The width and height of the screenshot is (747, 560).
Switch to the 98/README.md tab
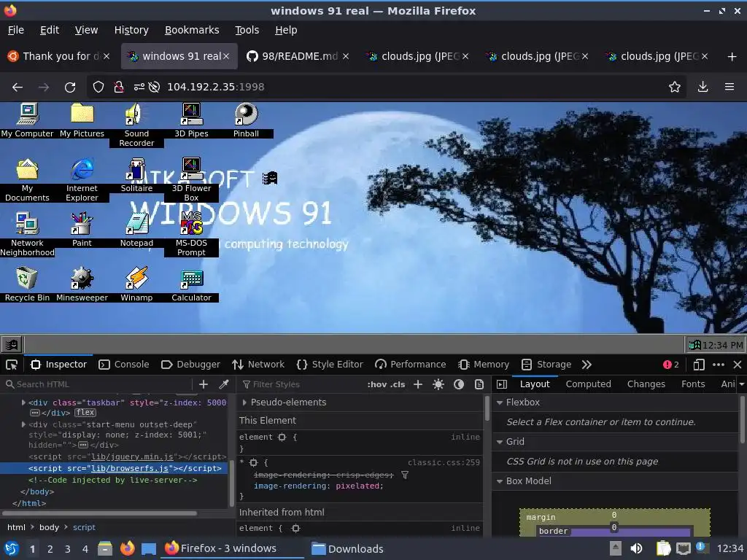click(x=298, y=56)
